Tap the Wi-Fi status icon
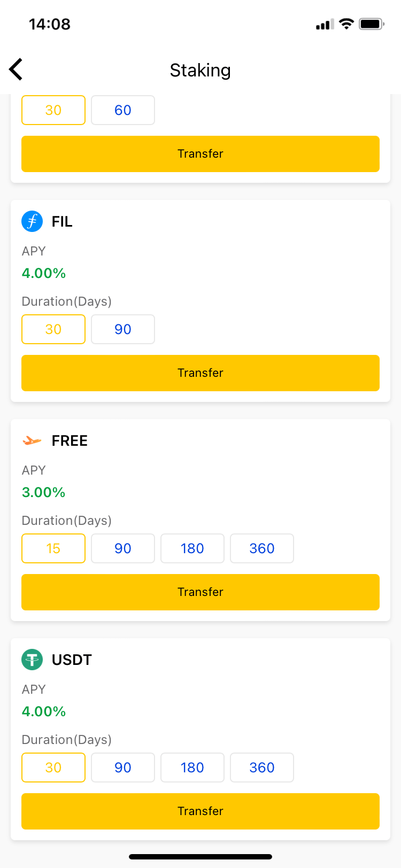Screen dimensions: 401x868 pos(346,24)
